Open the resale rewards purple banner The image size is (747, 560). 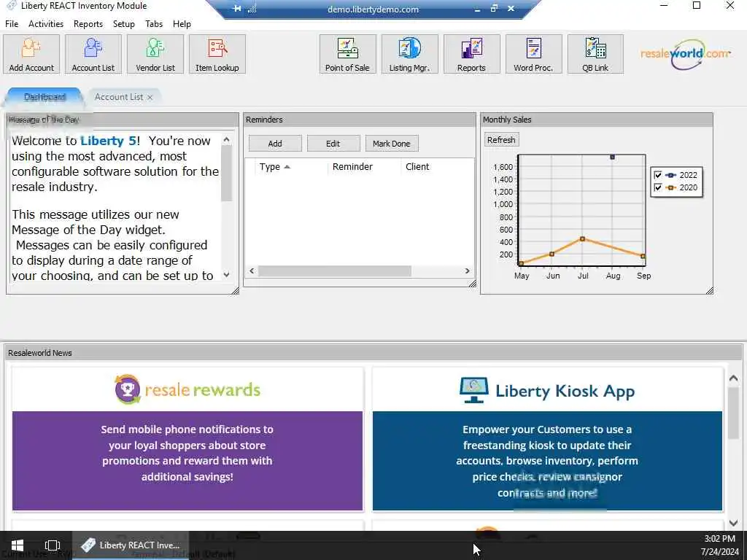[187, 461]
